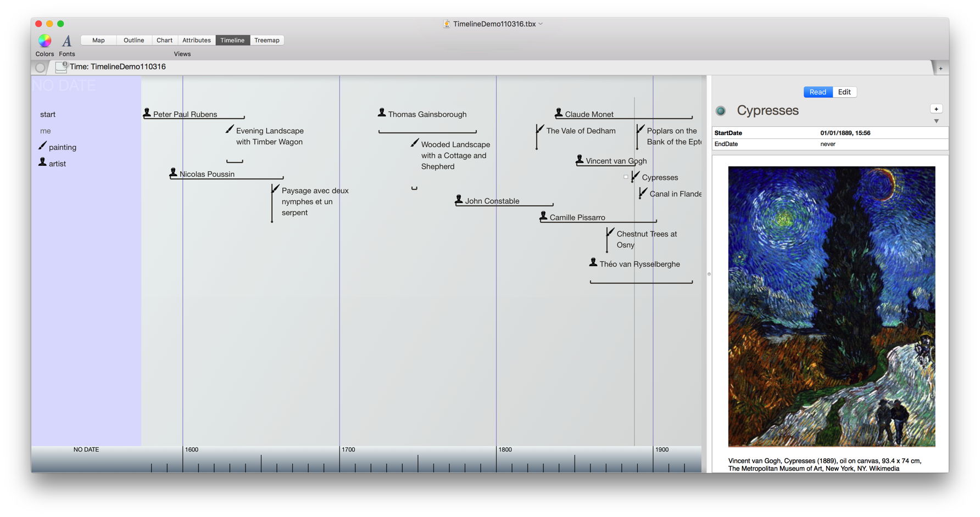Switch note pane to Read mode

click(817, 92)
